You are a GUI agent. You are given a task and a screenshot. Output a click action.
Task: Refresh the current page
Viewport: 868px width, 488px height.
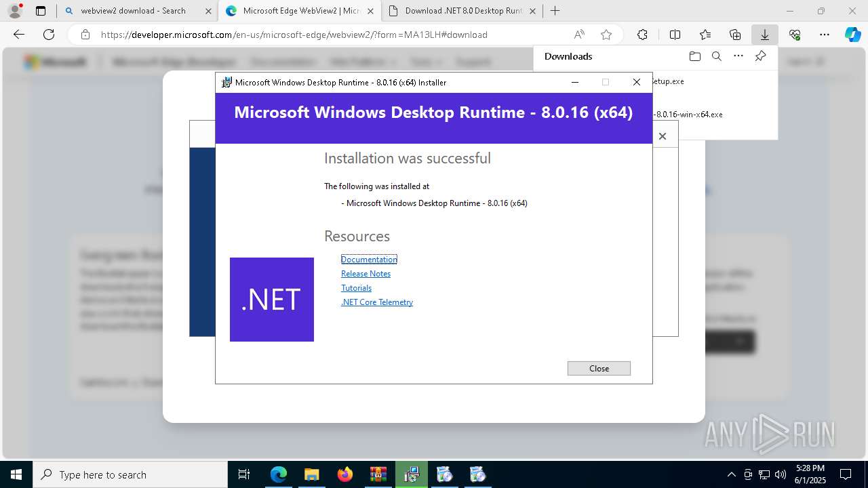coord(49,35)
